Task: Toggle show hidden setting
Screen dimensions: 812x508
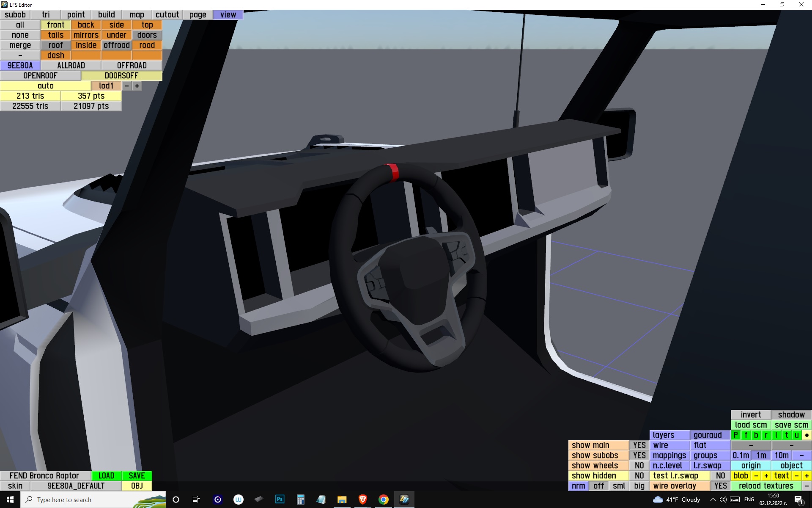Action: pos(598,476)
